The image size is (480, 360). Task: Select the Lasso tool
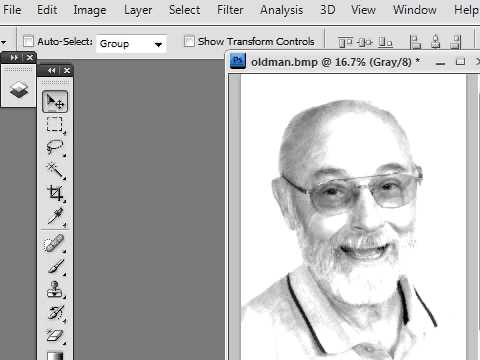coord(55,147)
